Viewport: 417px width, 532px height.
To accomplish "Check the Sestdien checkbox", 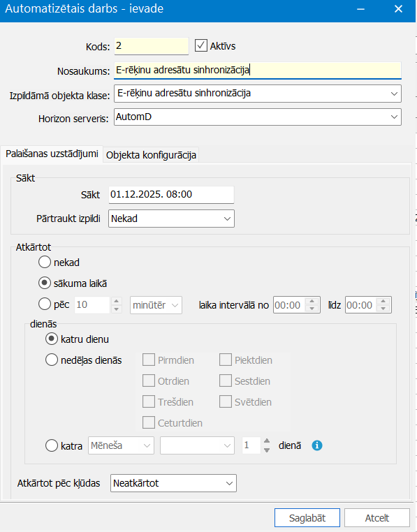I will pyautogui.click(x=226, y=380).
